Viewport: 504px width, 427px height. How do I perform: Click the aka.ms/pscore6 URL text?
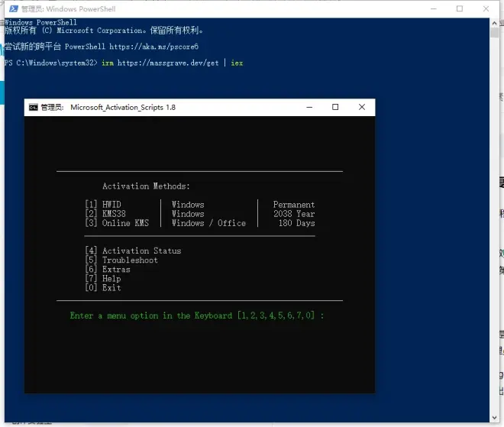pos(154,47)
